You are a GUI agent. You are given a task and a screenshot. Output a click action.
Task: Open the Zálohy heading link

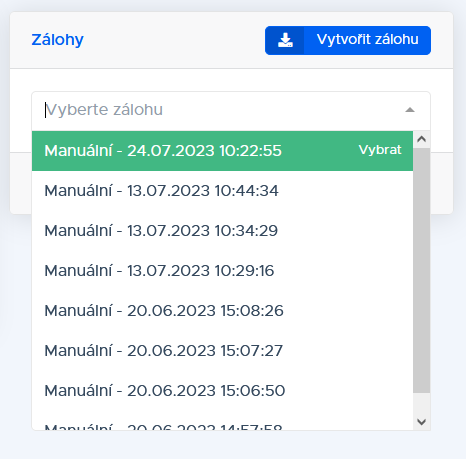[57, 40]
